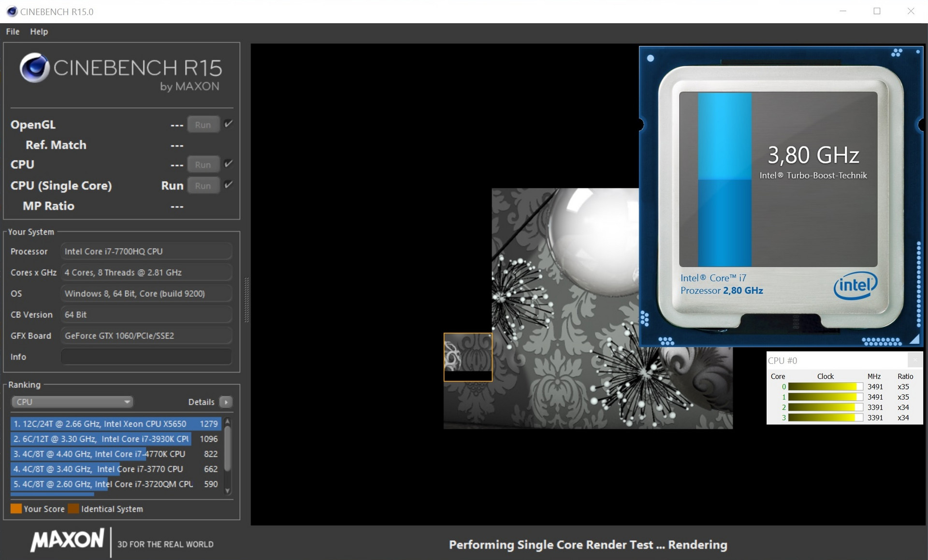This screenshot has height=560, width=928.
Task: Open the File menu
Action: coord(13,31)
